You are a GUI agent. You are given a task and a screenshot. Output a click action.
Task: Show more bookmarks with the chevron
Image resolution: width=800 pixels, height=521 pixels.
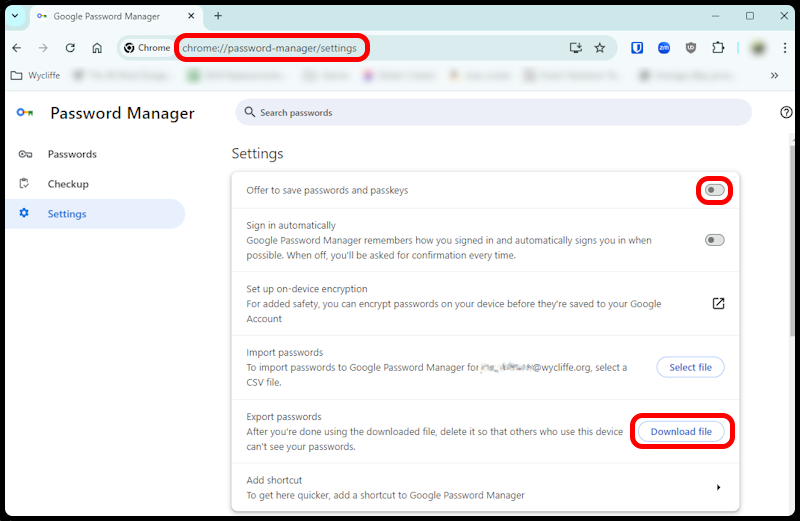tap(774, 76)
